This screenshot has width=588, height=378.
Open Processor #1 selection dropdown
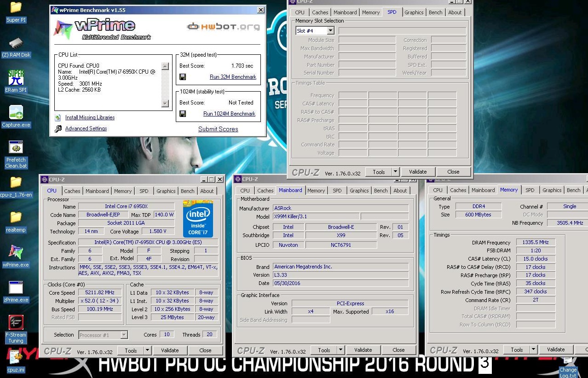click(124, 335)
